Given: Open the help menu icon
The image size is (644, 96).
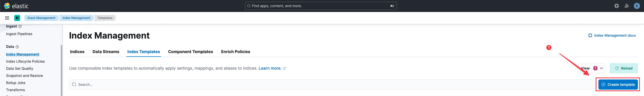Looking at the screenshot, I should point(617,6).
